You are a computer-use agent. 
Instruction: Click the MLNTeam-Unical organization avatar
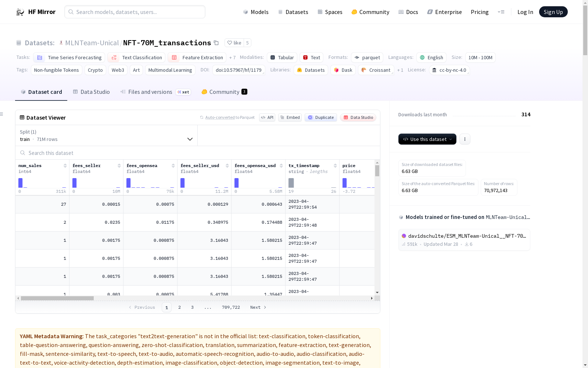(61, 43)
